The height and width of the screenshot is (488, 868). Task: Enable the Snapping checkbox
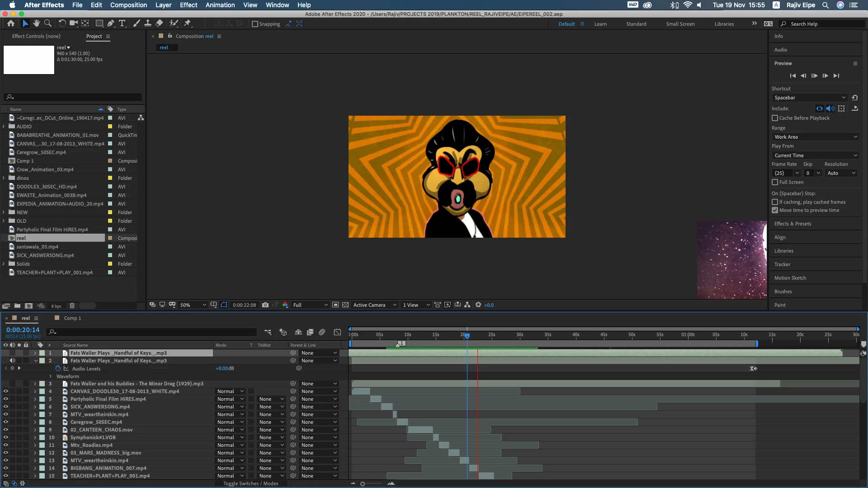255,24
